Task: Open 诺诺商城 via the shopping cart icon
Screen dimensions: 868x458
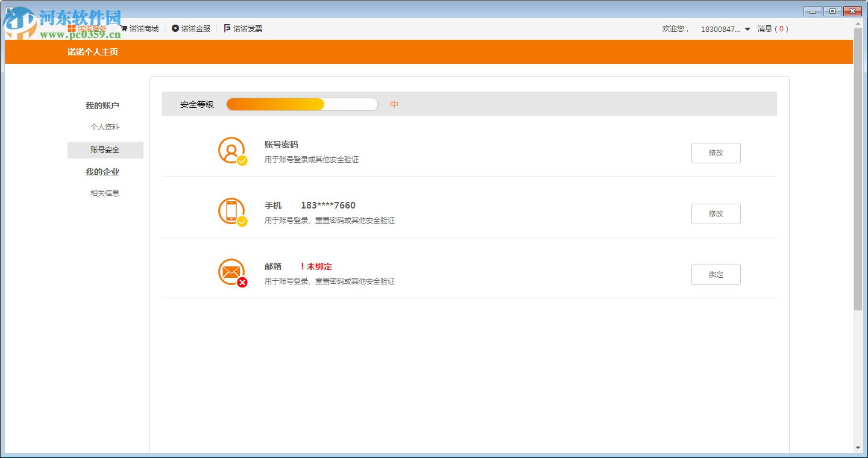Action: 125,28
